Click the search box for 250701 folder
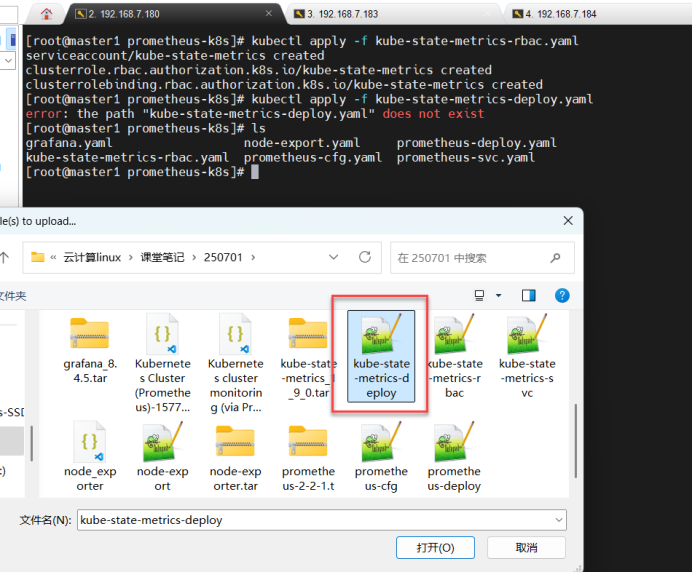Viewport: 692px width, 573px height. click(x=480, y=257)
